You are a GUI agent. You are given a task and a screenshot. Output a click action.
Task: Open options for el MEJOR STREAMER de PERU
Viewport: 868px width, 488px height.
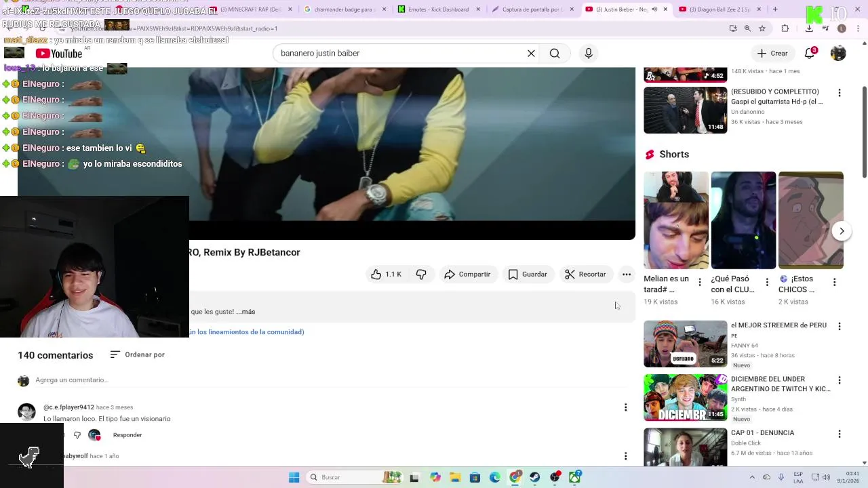click(x=840, y=326)
